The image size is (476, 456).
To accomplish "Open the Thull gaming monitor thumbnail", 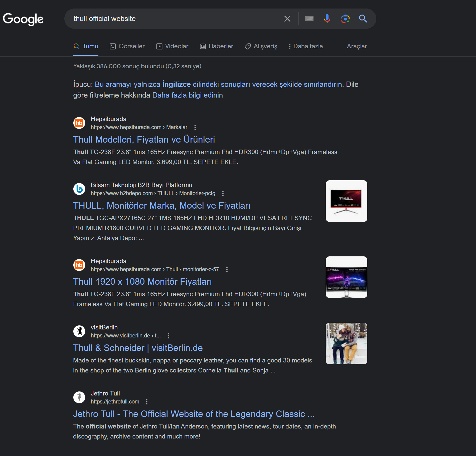I will pos(347,277).
